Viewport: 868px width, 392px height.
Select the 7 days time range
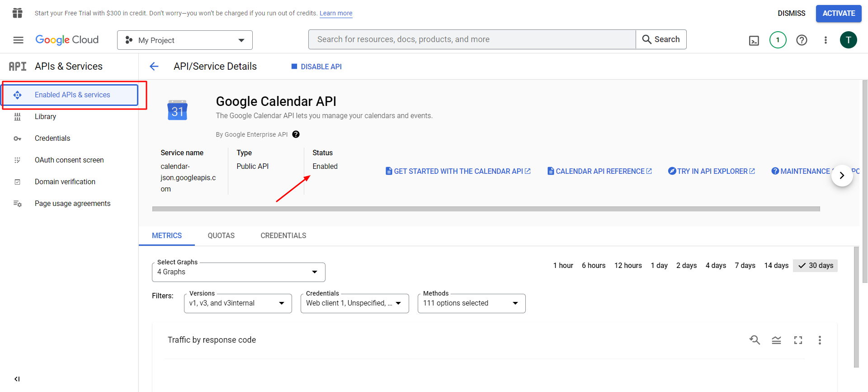pyautogui.click(x=745, y=266)
